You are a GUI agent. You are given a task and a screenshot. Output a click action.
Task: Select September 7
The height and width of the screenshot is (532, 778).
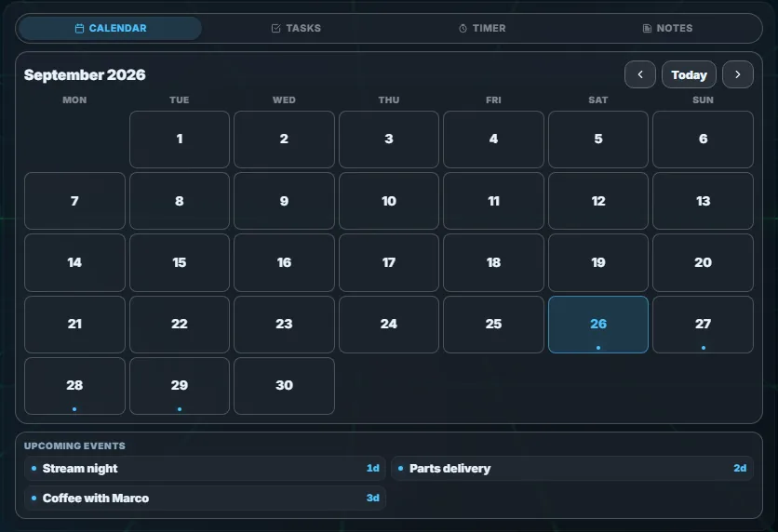pos(74,201)
